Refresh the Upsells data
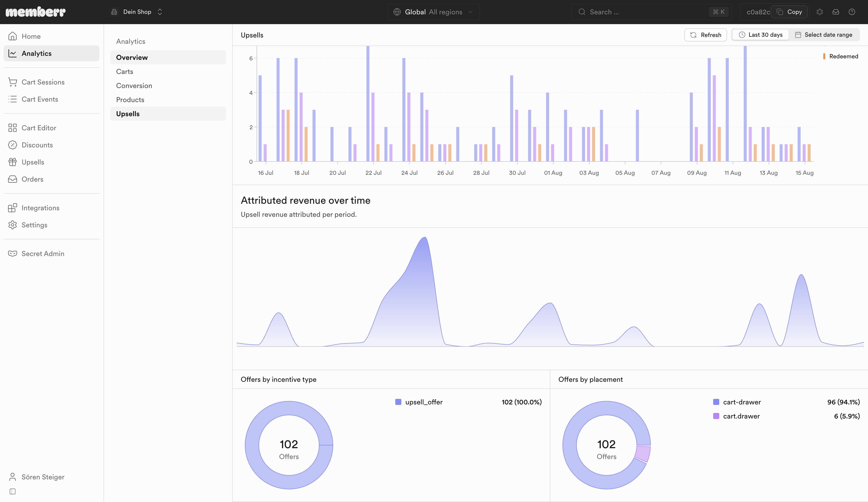 705,35
